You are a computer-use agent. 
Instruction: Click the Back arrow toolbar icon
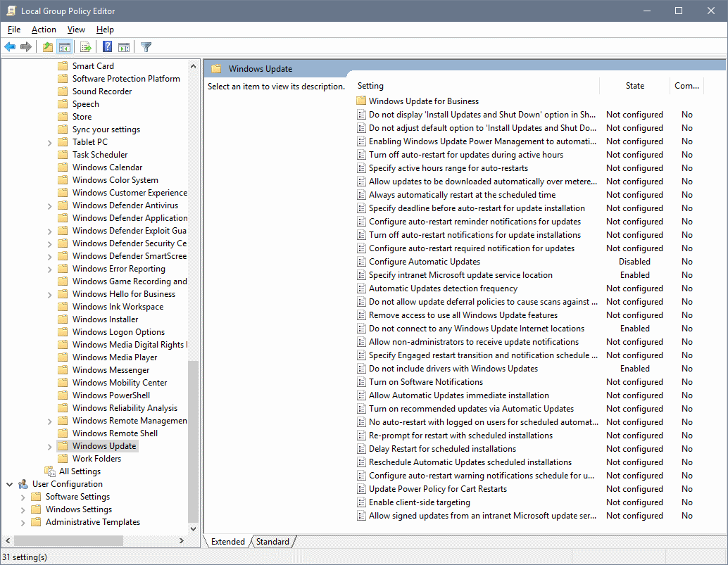pyautogui.click(x=10, y=47)
